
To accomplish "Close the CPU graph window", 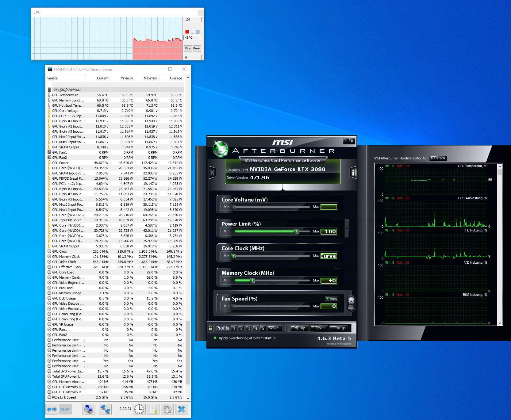I will pos(201,13).
